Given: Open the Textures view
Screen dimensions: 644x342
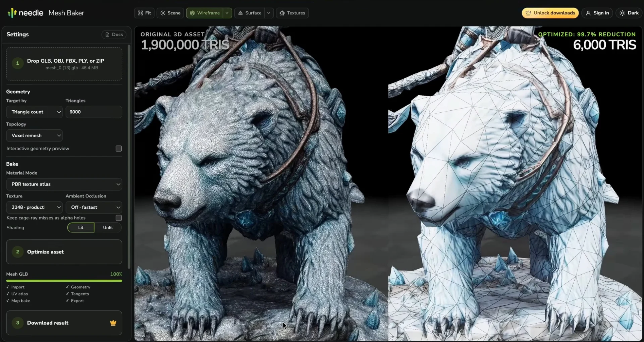Looking at the screenshot, I should [x=292, y=13].
